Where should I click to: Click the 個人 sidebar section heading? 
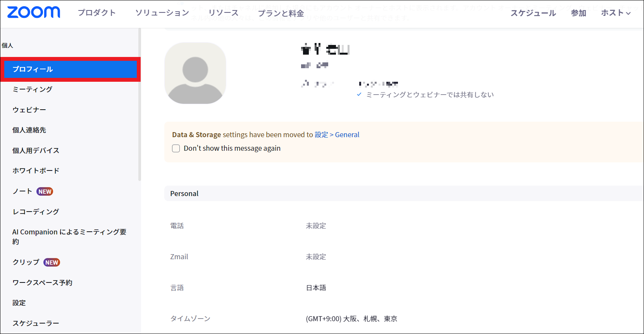click(7, 46)
